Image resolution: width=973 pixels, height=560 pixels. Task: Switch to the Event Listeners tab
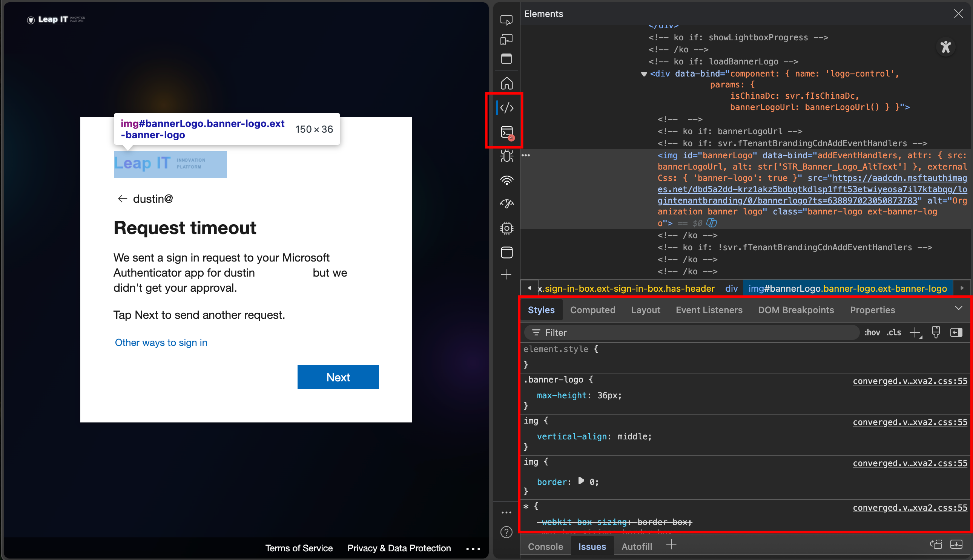pos(709,310)
